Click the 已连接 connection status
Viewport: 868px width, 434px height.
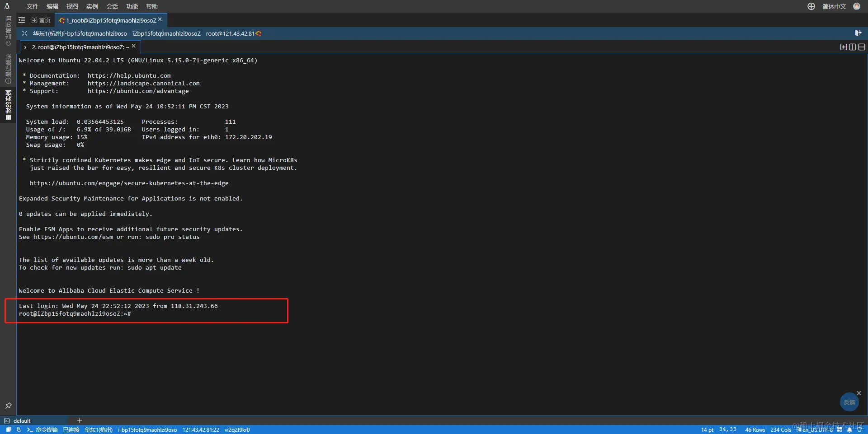click(71, 430)
